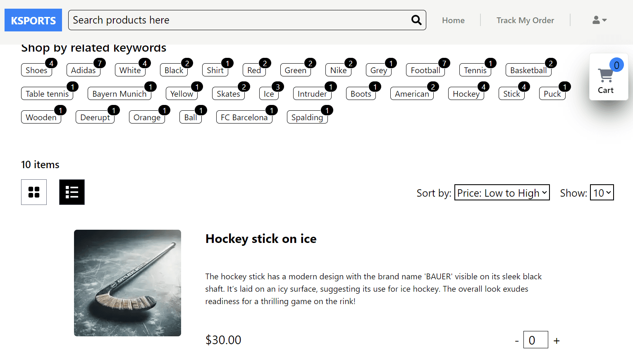The height and width of the screenshot is (364, 633).
Task: Filter by the Hockey keyword tag
Action: (x=466, y=94)
